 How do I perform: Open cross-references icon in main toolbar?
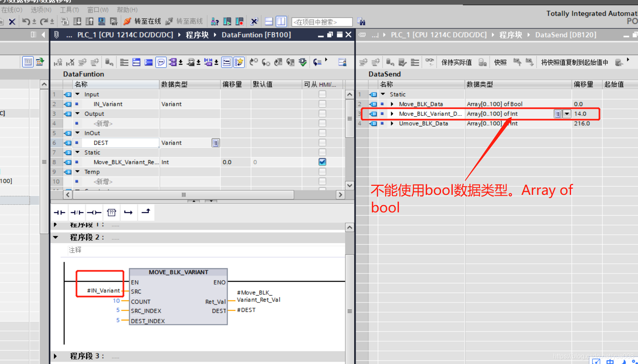click(x=254, y=22)
